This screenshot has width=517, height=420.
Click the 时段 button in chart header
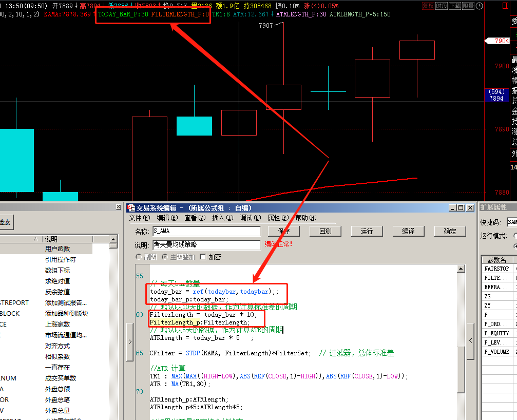click(x=441, y=6)
